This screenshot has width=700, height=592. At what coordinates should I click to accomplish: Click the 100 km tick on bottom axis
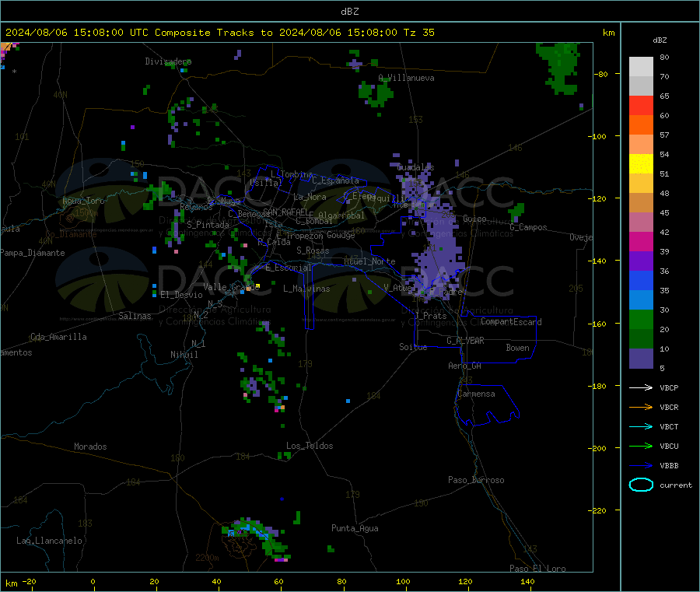click(403, 581)
